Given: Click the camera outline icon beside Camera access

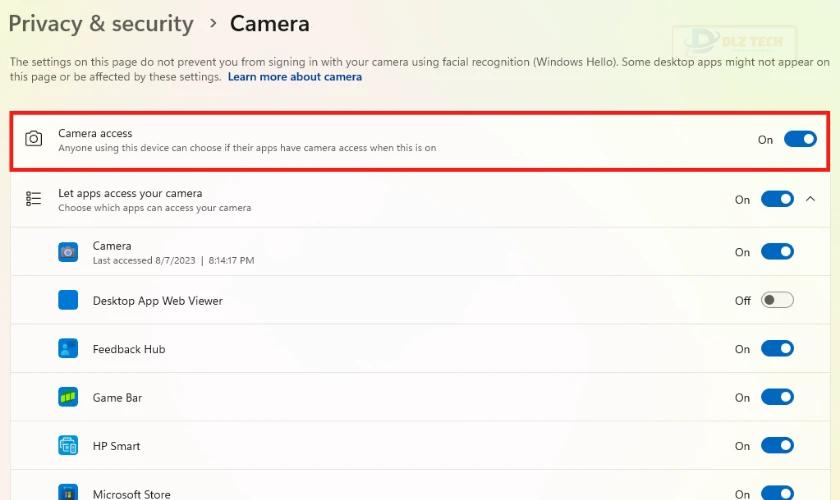Looking at the screenshot, I should 34,139.
